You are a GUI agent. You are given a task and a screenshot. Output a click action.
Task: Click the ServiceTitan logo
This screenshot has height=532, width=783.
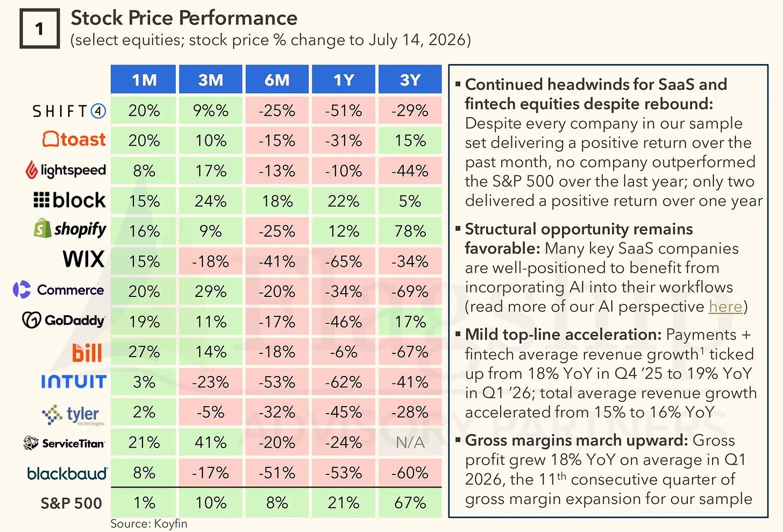(64, 443)
